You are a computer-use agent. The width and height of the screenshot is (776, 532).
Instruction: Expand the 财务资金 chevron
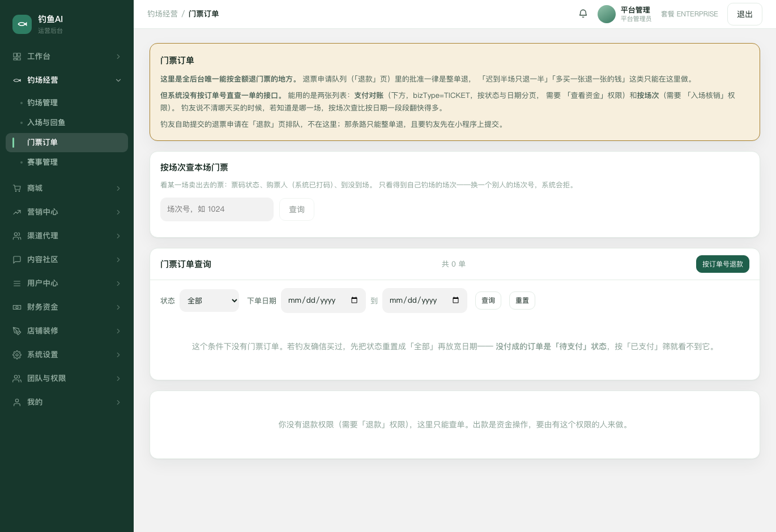118,307
